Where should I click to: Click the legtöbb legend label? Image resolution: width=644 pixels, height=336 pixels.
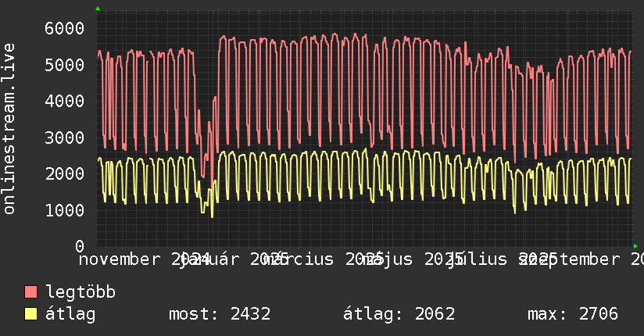(x=80, y=292)
